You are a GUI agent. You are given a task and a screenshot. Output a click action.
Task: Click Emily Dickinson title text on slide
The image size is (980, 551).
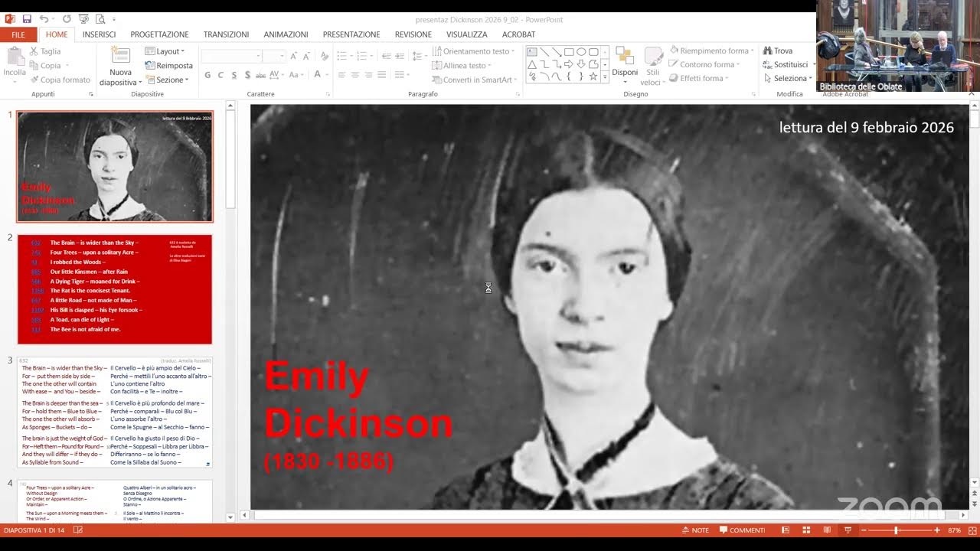[x=358, y=399]
